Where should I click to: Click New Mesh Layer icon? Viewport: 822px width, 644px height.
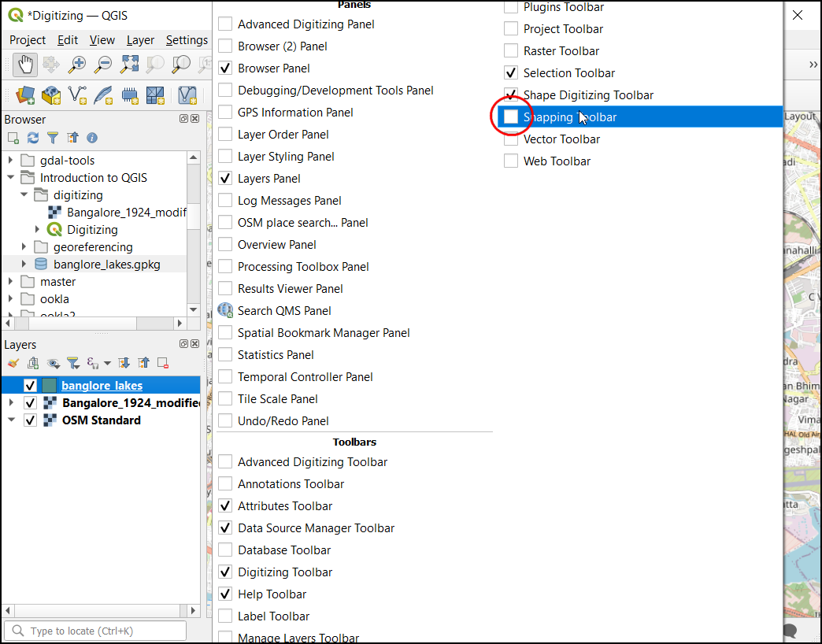pos(155,95)
